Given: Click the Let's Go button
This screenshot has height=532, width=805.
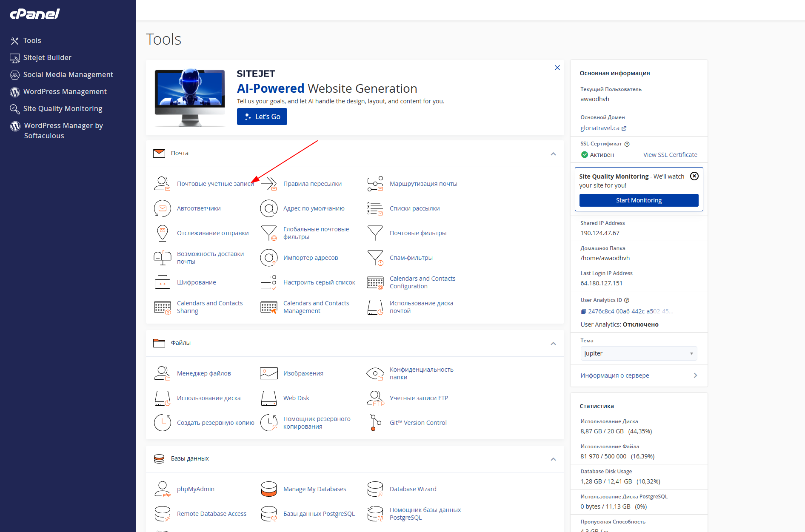Looking at the screenshot, I should coord(262,117).
